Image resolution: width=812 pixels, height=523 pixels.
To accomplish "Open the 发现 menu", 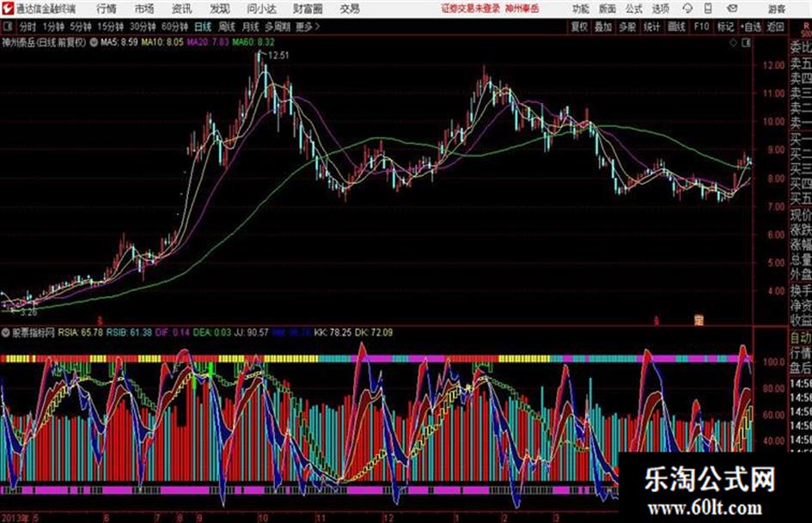I will pyautogui.click(x=220, y=9).
